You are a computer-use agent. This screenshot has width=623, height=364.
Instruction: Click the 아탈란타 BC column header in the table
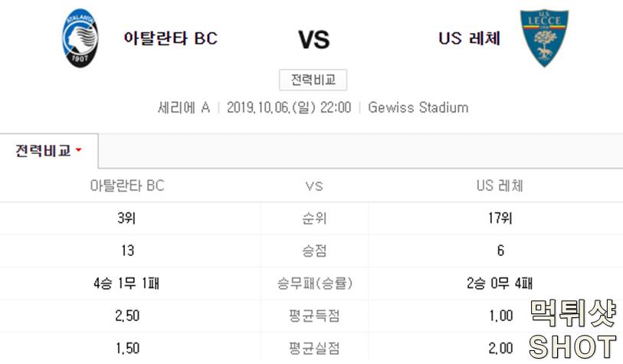(x=127, y=185)
